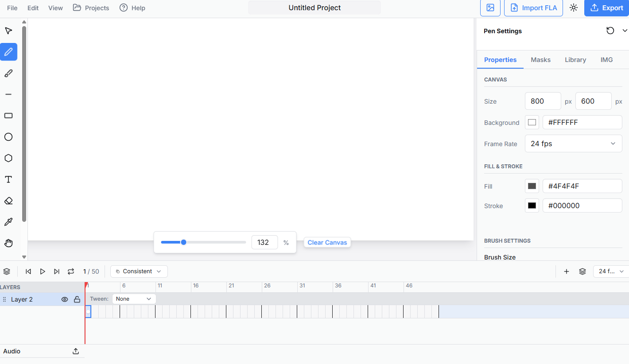Image resolution: width=629 pixels, height=364 pixels.
Task: Jump to the last frame
Action: coord(57,271)
